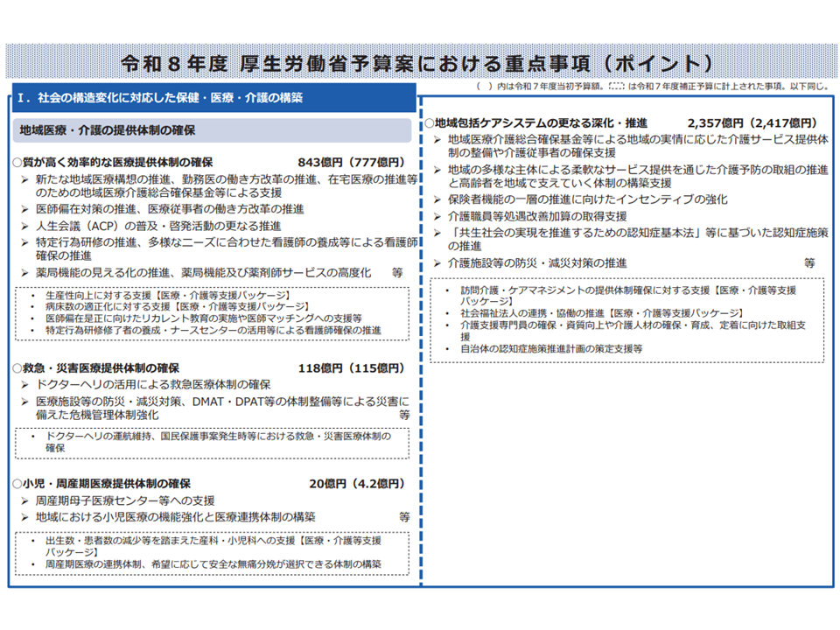Click the arrow bullet beside 保険者機能の一層の推進
Screen dimensions: 840x630
click(x=438, y=199)
